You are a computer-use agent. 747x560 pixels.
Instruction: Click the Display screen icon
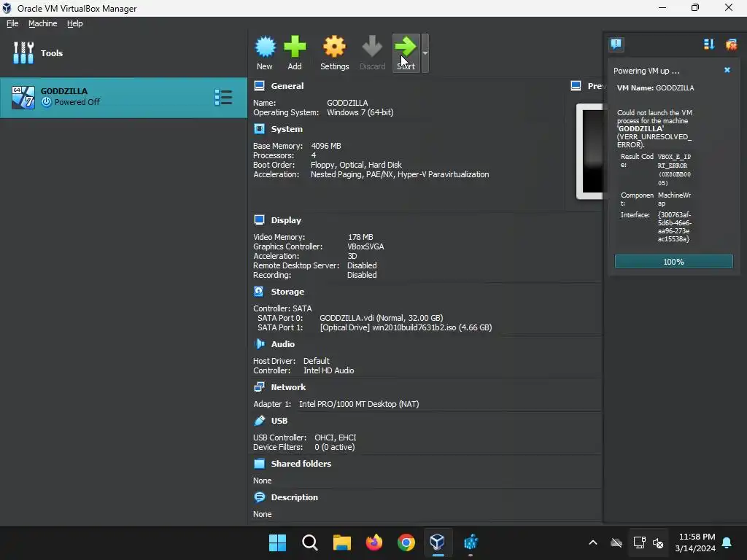click(x=259, y=219)
